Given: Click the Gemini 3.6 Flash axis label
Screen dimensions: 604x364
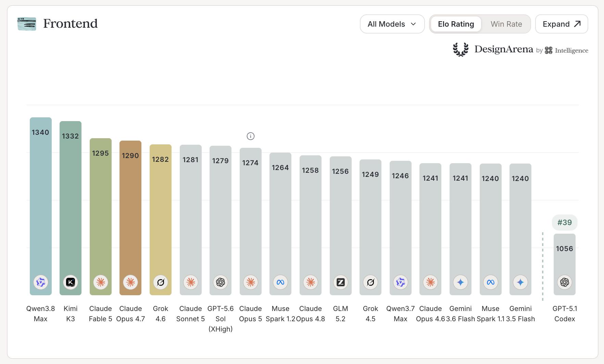Looking at the screenshot, I should (461, 314).
